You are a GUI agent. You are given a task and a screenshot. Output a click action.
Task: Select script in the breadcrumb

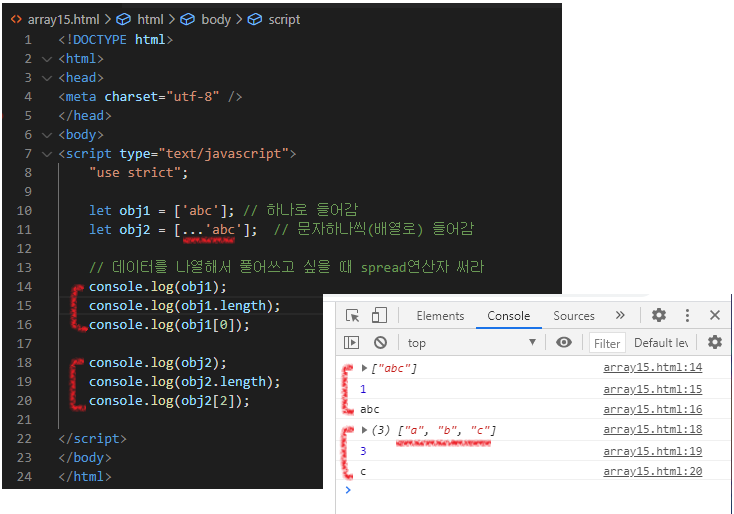pyautogui.click(x=284, y=20)
